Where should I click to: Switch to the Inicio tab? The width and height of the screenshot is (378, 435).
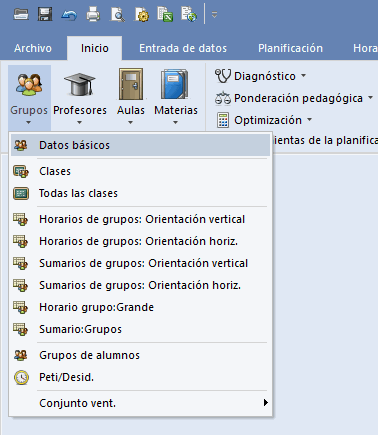[95, 48]
